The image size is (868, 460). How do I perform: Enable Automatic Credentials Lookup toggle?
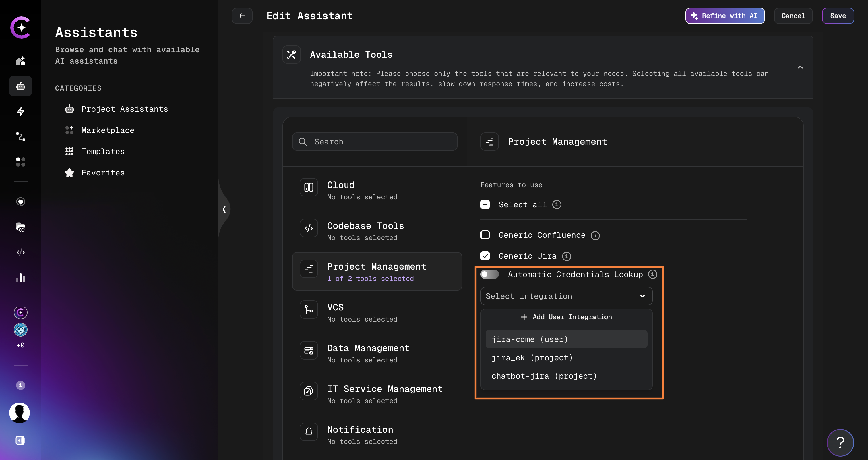pos(489,274)
